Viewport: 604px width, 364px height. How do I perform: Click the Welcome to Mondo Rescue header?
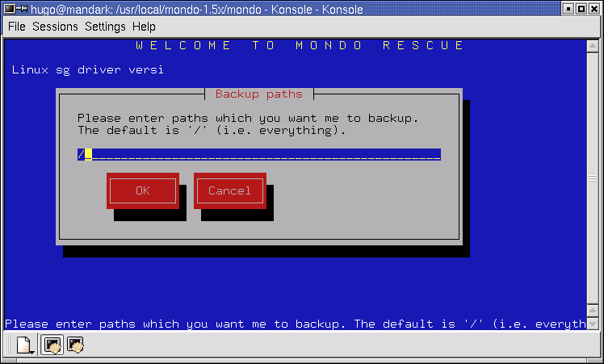[x=300, y=46]
